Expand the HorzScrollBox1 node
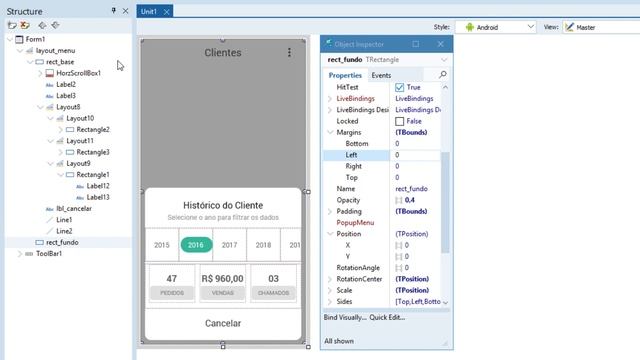This screenshot has height=360, width=640. click(40, 73)
